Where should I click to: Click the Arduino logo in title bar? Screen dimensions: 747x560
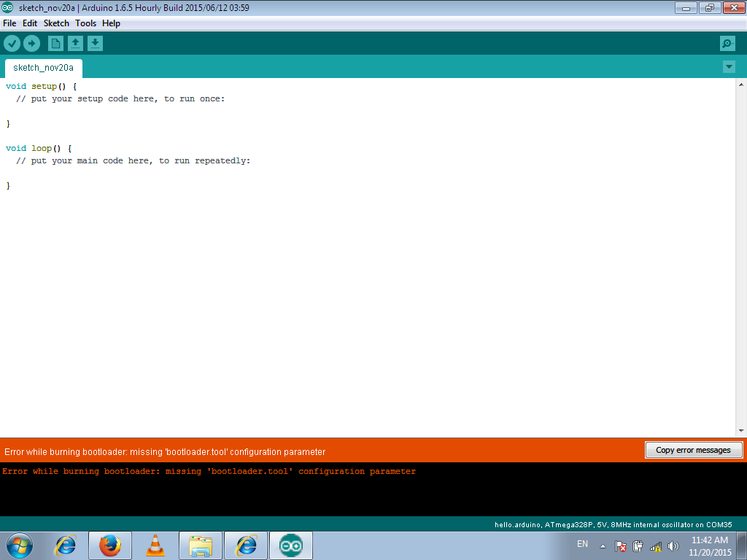point(7,7)
